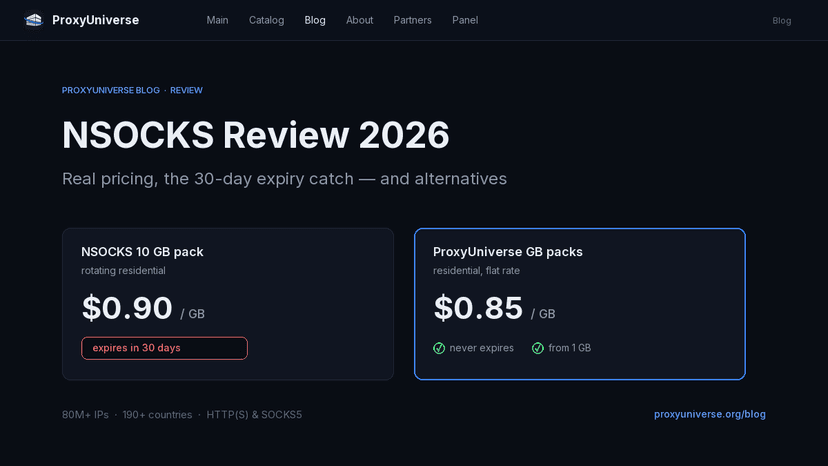Click the NSOCKS 10 GB pack title
Image resolution: width=828 pixels, height=466 pixels.
(142, 252)
